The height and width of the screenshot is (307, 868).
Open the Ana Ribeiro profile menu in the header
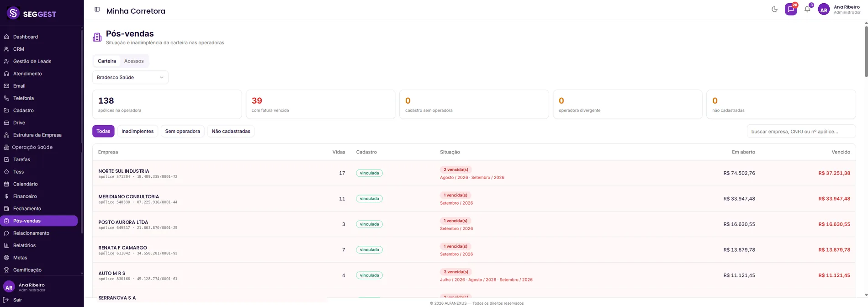click(x=839, y=9)
